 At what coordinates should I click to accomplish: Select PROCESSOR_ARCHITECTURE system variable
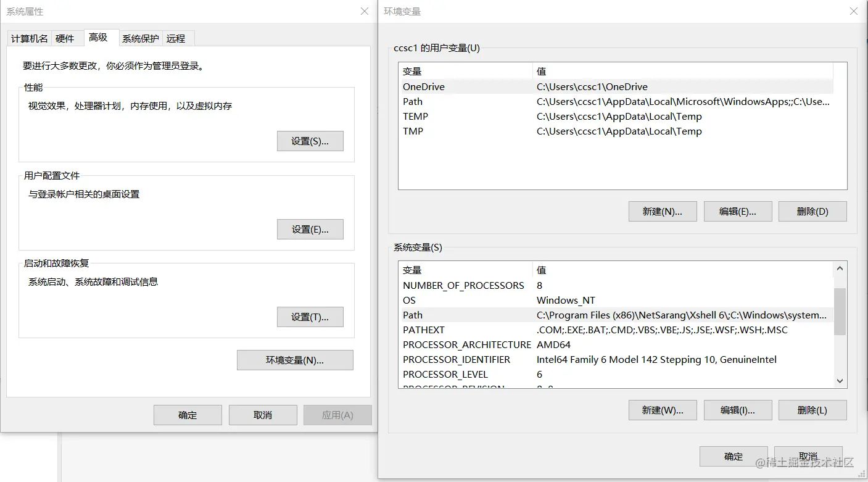pyautogui.click(x=616, y=344)
